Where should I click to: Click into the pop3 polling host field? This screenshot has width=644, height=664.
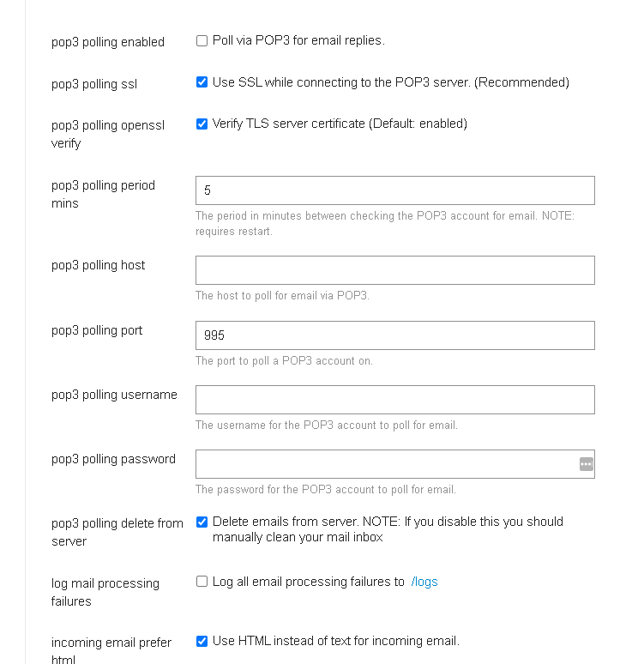pyautogui.click(x=395, y=270)
